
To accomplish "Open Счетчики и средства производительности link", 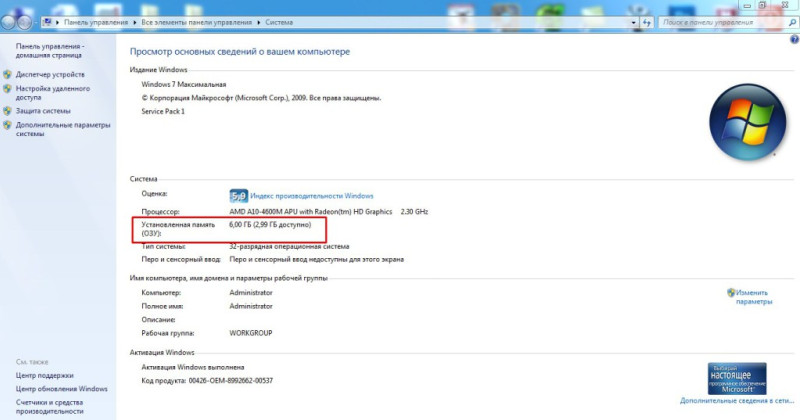I will [49, 407].
